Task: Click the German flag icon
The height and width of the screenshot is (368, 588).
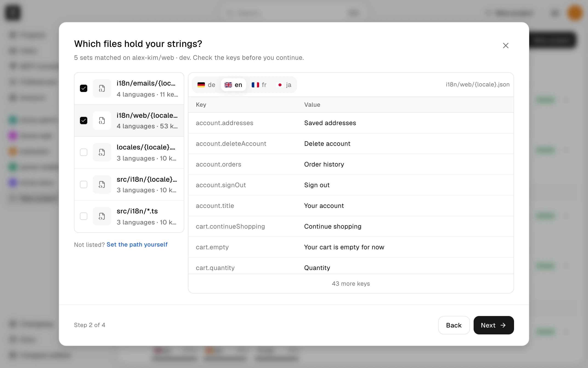Action: (201, 85)
